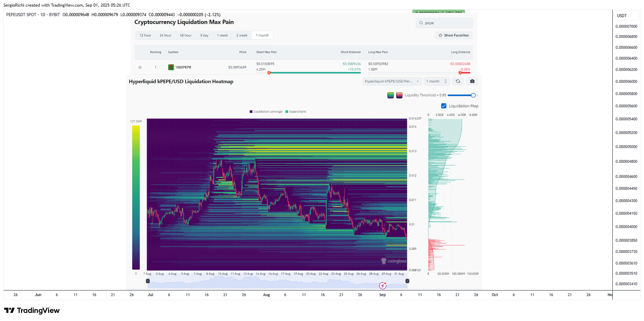This screenshot has width=644, height=321.
Task: Sort by the Long Max Pain column header
Action: (x=378, y=52)
